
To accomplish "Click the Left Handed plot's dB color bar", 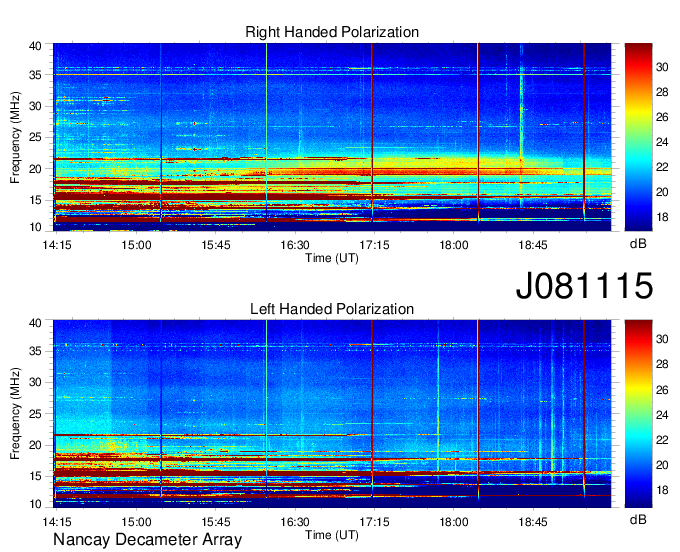I will click(638, 414).
